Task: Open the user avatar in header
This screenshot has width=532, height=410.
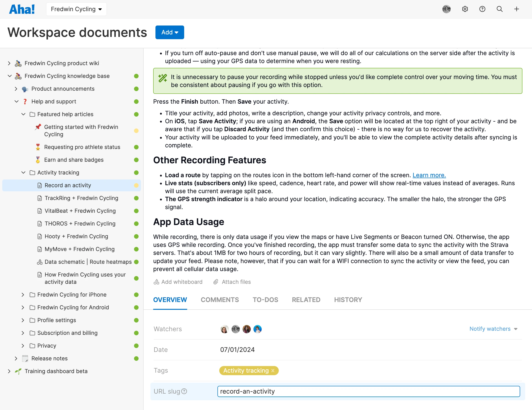Action: pos(446,9)
